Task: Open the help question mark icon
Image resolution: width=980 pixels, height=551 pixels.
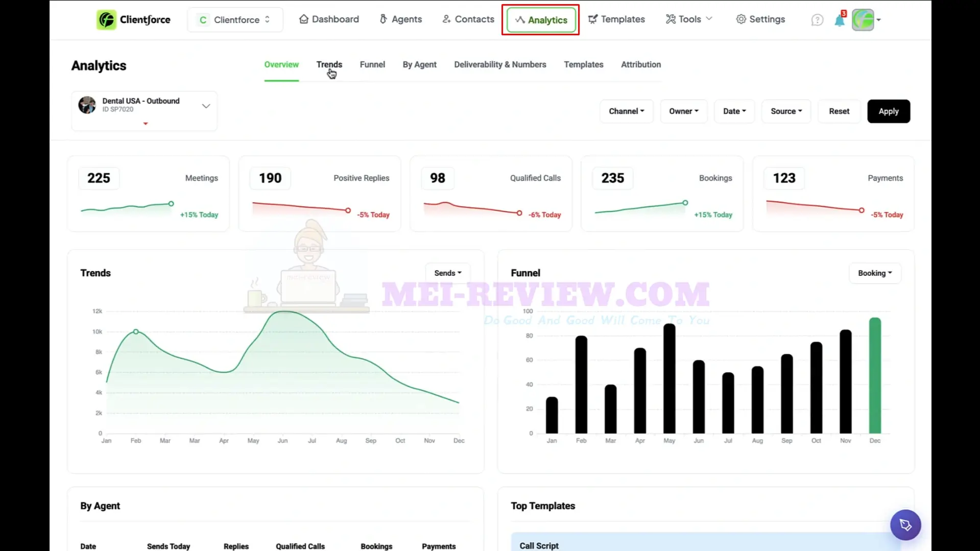Action: 817,20
